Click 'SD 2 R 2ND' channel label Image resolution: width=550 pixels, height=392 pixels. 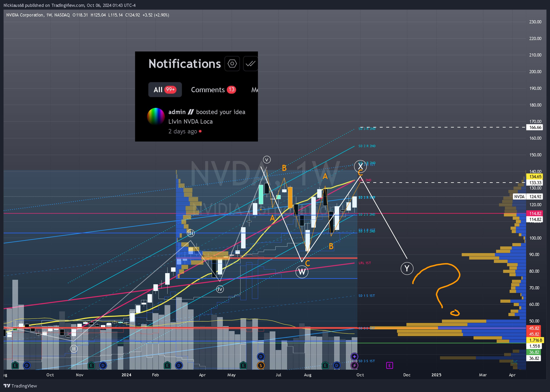pos(367,146)
